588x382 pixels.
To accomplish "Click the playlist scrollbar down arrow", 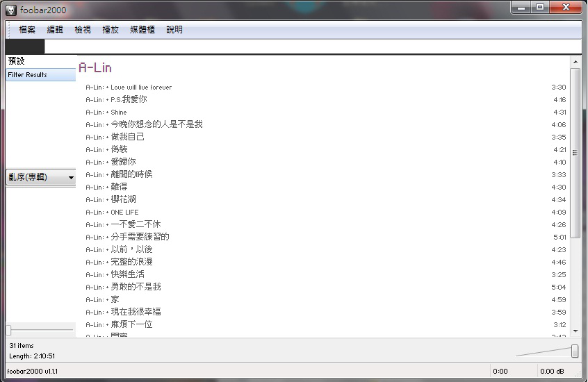I will tap(575, 331).
